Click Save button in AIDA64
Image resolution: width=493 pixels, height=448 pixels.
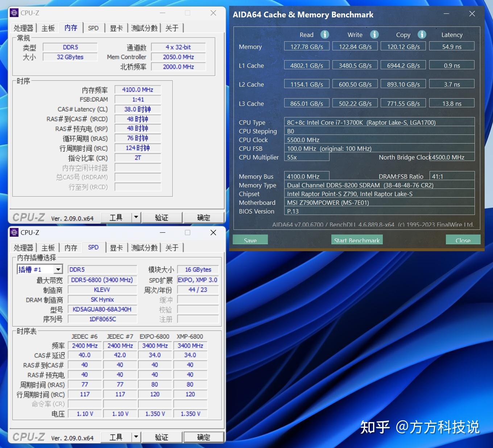250,240
